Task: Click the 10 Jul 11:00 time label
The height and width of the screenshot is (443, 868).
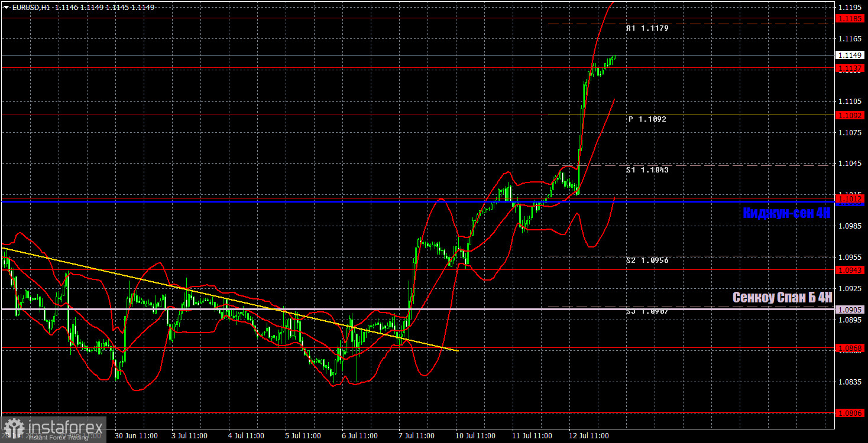Action: (474, 436)
